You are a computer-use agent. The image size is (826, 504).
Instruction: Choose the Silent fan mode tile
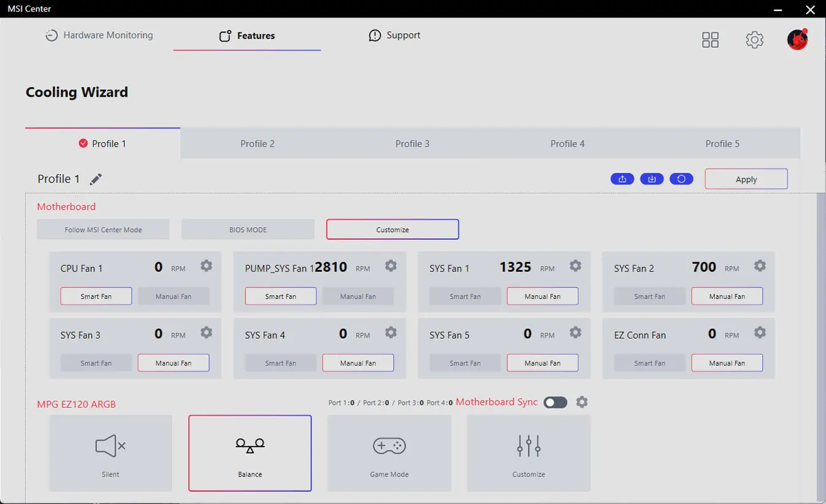point(110,453)
